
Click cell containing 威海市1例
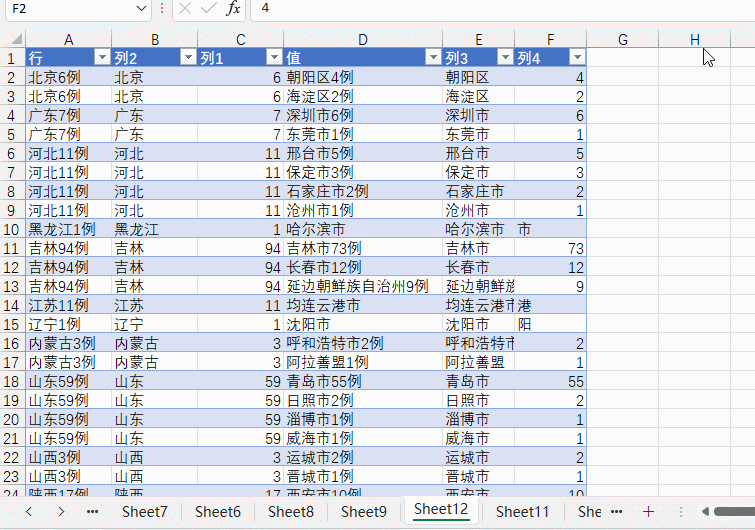click(x=363, y=438)
